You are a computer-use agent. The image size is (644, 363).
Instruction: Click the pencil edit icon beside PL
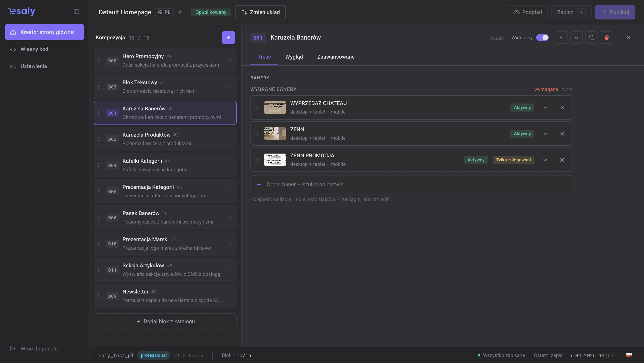180,12
